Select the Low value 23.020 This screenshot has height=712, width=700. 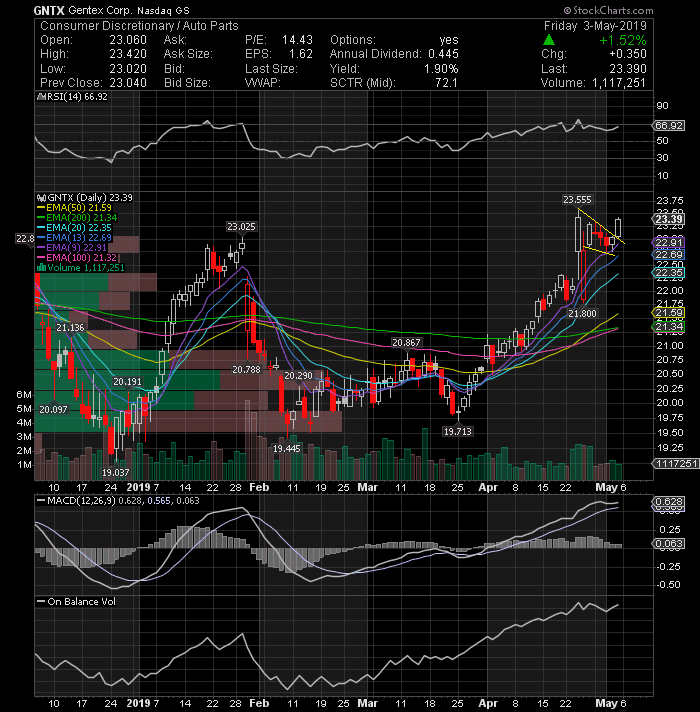click(128, 69)
